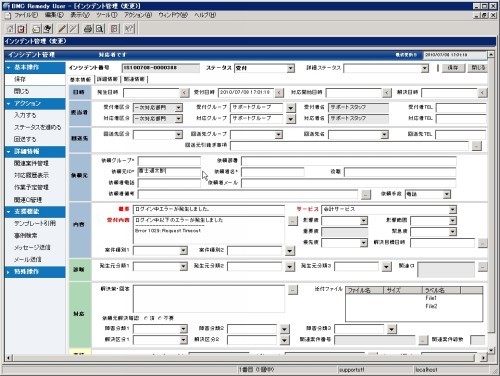Open the ステータス dropdown
The height and width of the screenshot is (376, 500).
click(x=291, y=68)
